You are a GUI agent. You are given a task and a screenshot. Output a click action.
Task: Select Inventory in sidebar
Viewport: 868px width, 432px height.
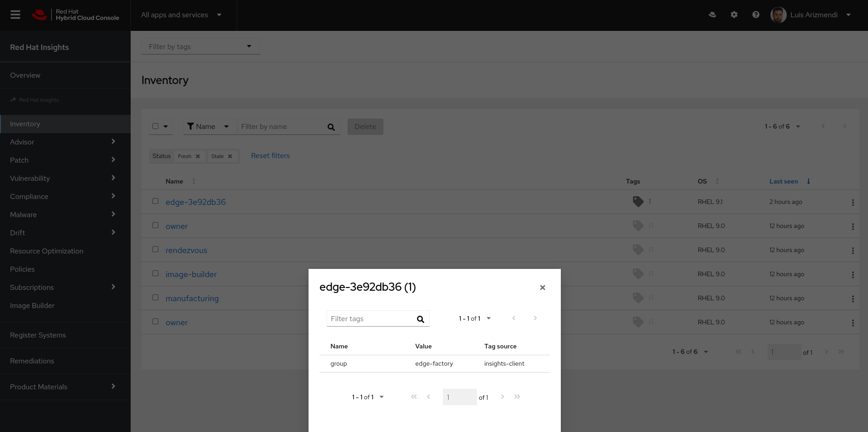(65, 124)
